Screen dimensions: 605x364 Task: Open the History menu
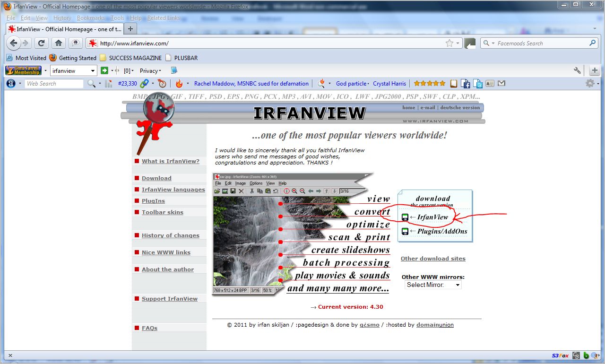[x=62, y=18]
